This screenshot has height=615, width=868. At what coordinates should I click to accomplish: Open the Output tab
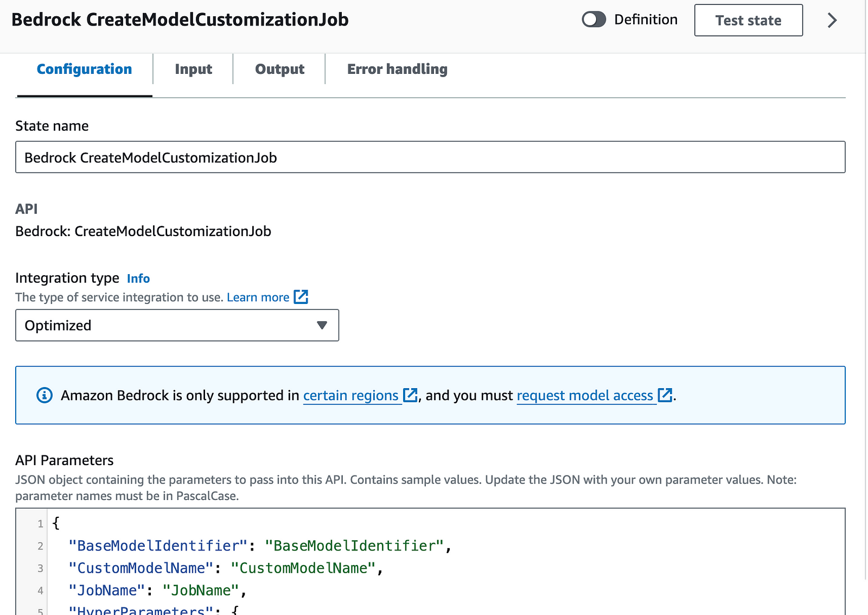click(279, 69)
